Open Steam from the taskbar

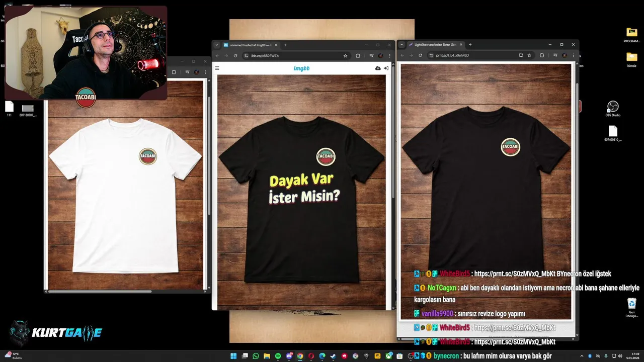333,356
